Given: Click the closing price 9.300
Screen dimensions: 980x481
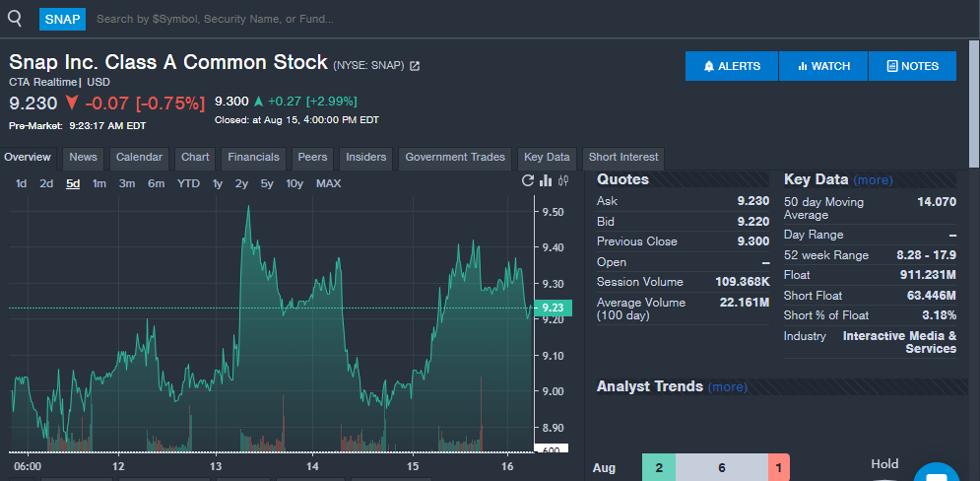Looking at the screenshot, I should (x=231, y=102).
